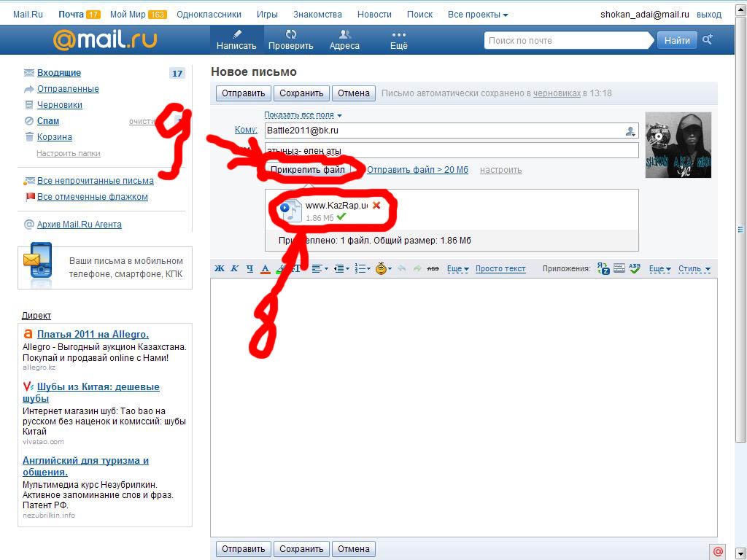This screenshot has height=560, width=747.
Task: Switch to Просто текст mode
Action: pyautogui.click(x=500, y=268)
